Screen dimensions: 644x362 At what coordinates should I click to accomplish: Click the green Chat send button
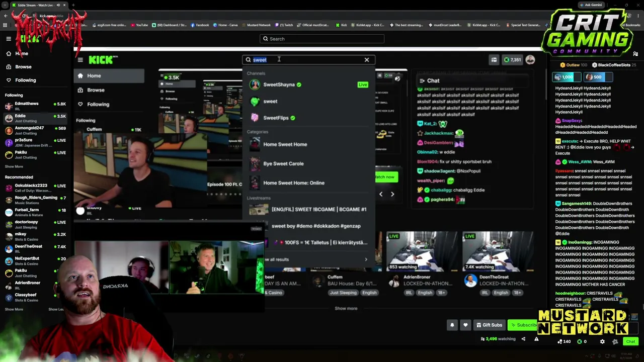(630, 342)
